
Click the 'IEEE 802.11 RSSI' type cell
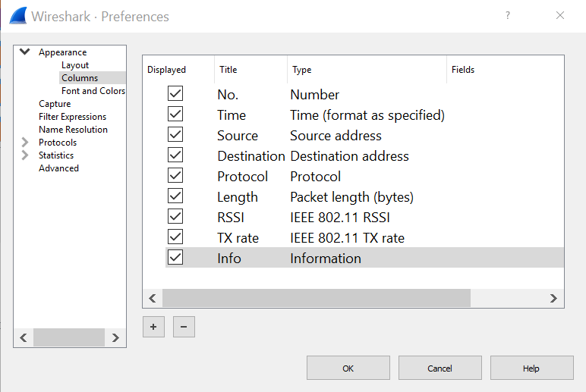click(340, 218)
